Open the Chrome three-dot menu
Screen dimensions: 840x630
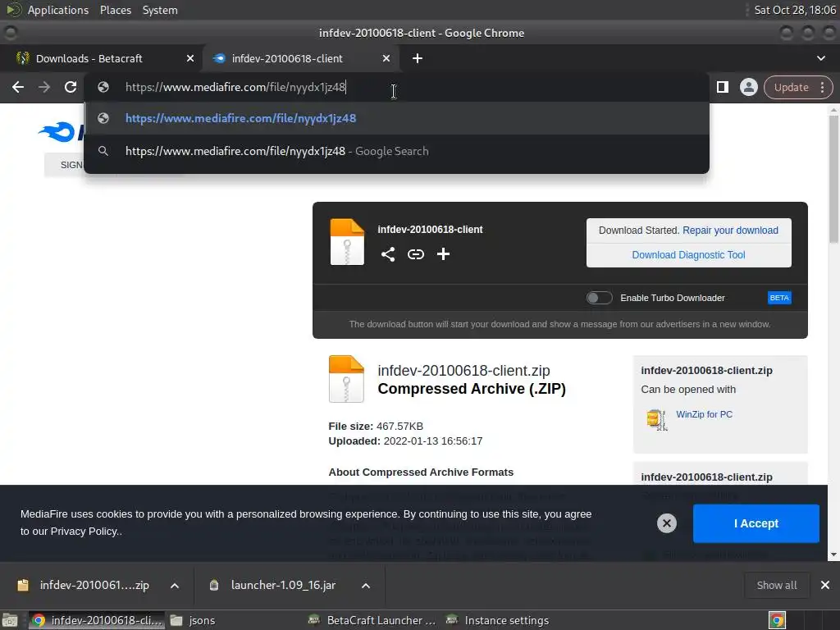tap(822, 87)
